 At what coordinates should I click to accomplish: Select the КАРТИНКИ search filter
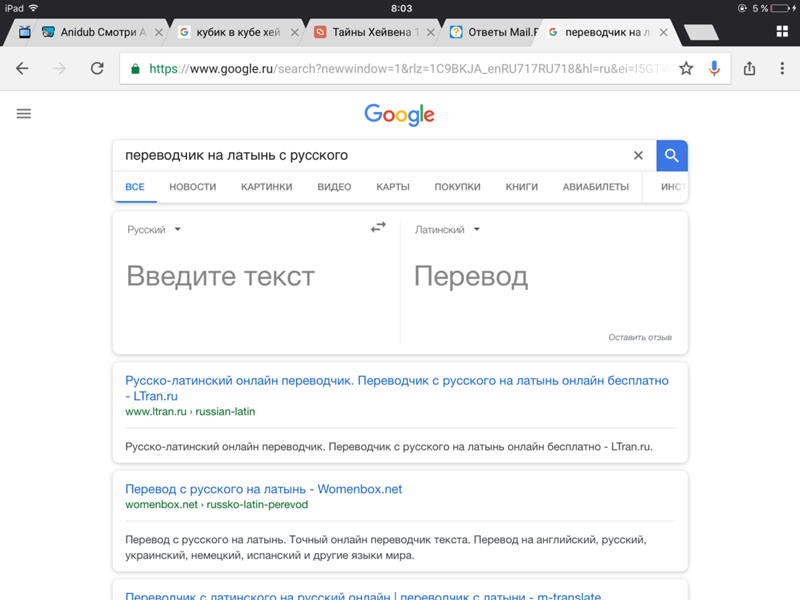pos(266,187)
